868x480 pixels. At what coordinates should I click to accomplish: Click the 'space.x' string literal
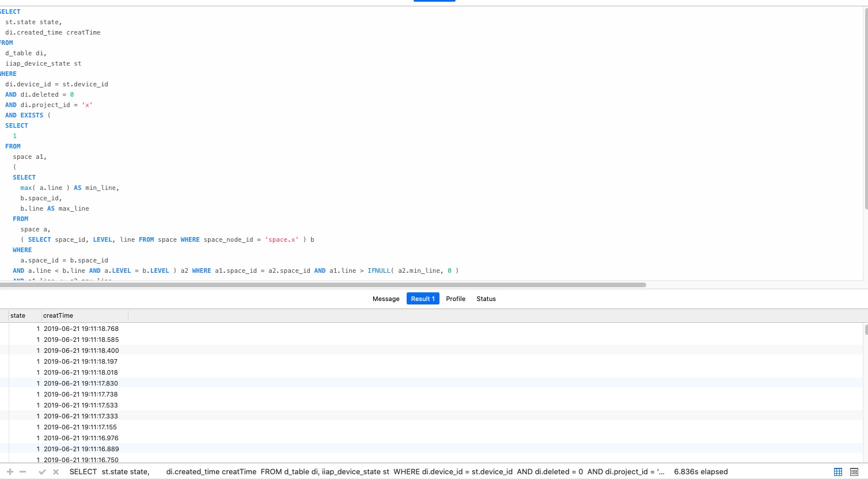pyautogui.click(x=282, y=239)
